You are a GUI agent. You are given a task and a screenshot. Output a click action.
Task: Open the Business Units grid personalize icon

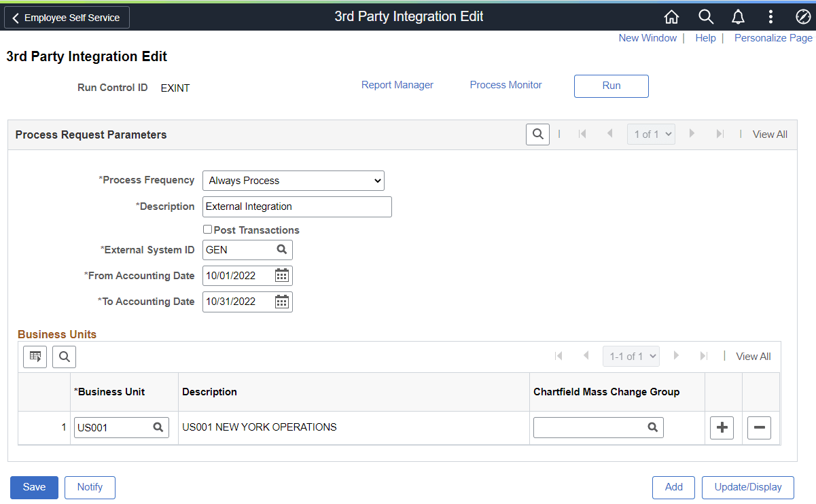click(x=35, y=356)
